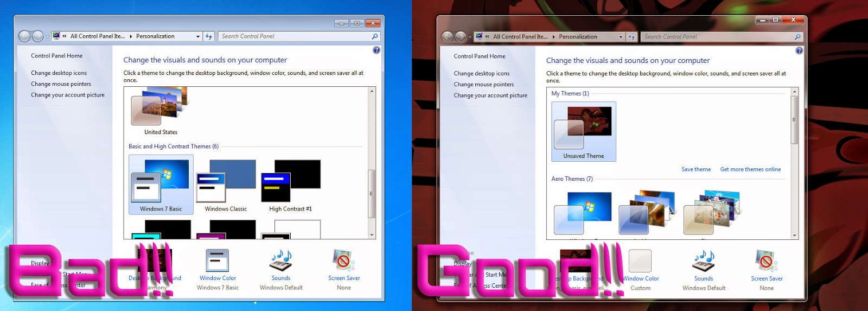Select first Aero theme with Windows logo
868x311 pixels.
pyautogui.click(x=583, y=213)
